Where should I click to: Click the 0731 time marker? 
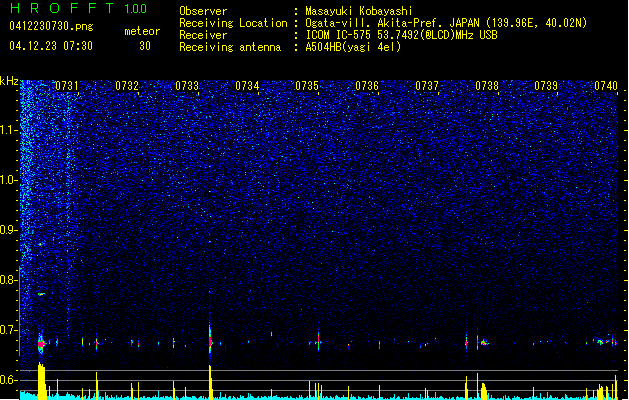pyautogui.click(x=67, y=86)
